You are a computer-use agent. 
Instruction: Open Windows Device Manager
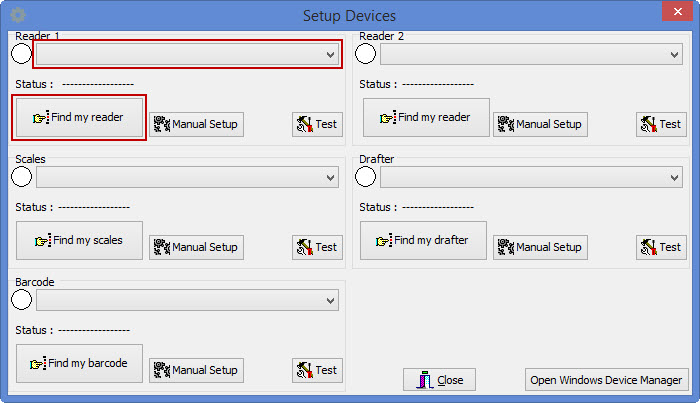point(607,380)
